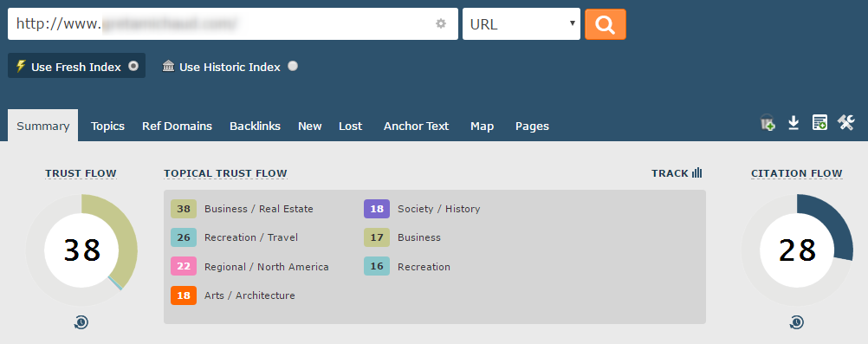868x344 pixels.
Task: Select the Use Fresh Index radio button
Action: tap(133, 66)
